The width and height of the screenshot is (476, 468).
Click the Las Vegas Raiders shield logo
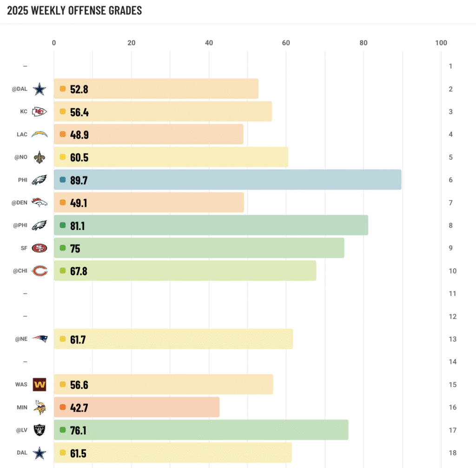click(40, 430)
